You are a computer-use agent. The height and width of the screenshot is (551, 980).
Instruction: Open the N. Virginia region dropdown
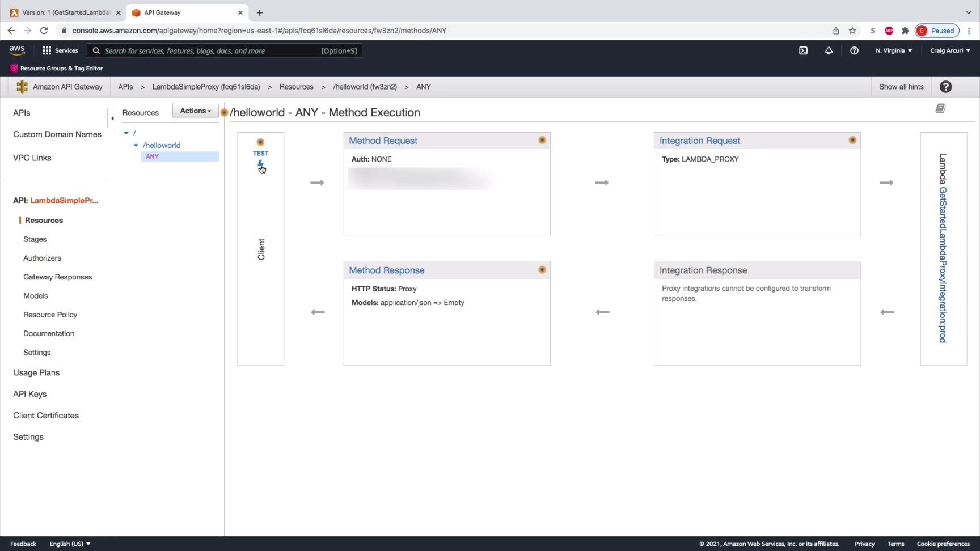(x=894, y=50)
